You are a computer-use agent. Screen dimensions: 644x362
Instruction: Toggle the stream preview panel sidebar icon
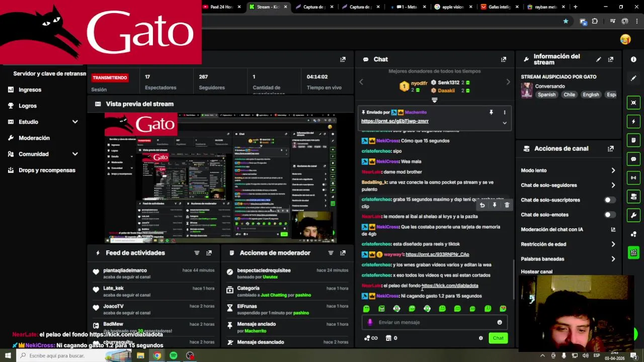coord(633,103)
